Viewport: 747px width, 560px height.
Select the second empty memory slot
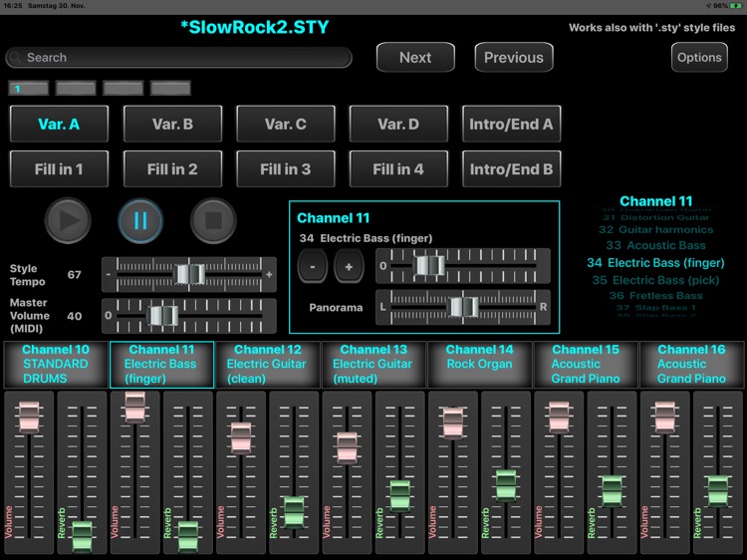coord(76,88)
